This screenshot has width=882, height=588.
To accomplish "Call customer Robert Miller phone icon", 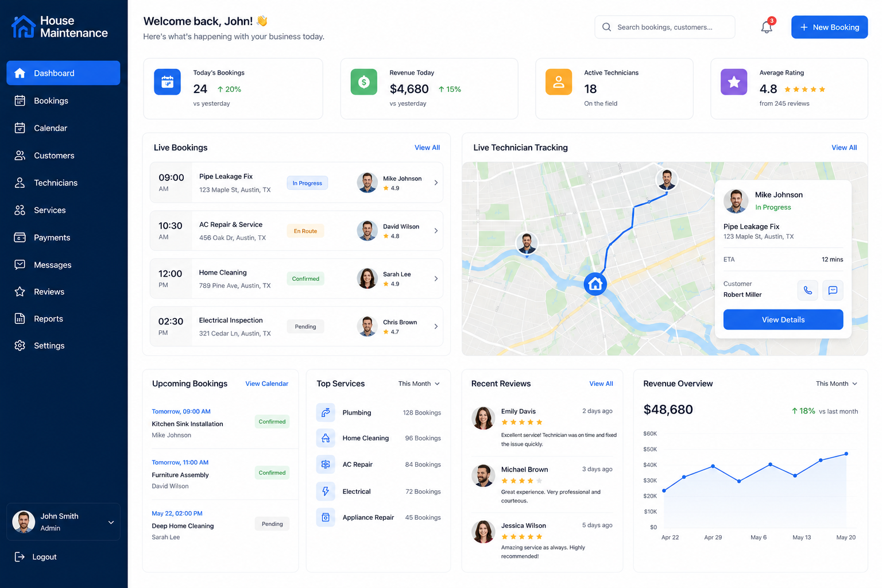I will pos(808,290).
